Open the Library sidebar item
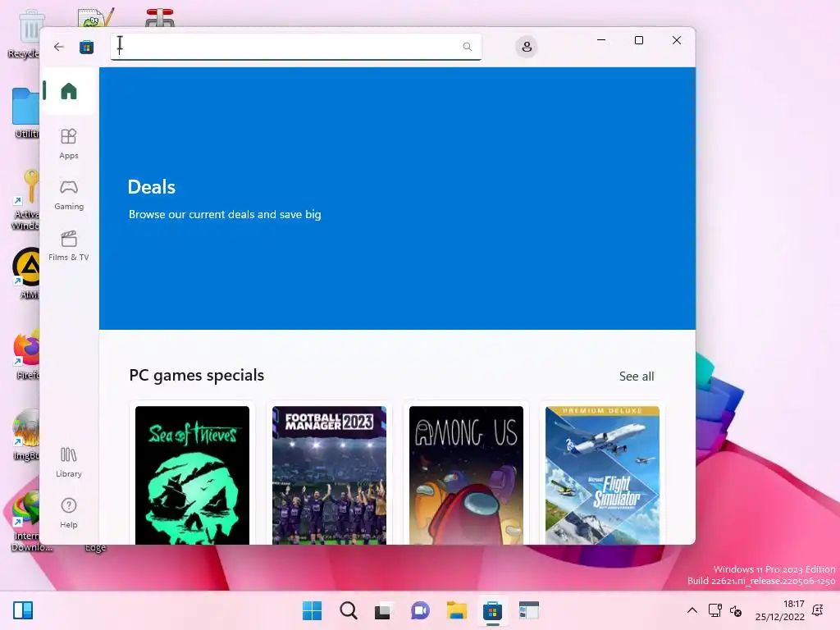This screenshot has width=840, height=630. pyautogui.click(x=69, y=463)
